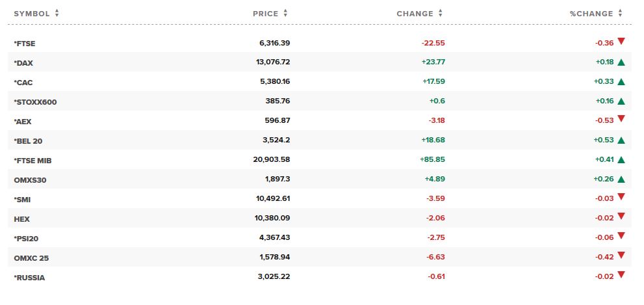Open the *FTSE index link
644x305 pixels.
(x=25, y=44)
